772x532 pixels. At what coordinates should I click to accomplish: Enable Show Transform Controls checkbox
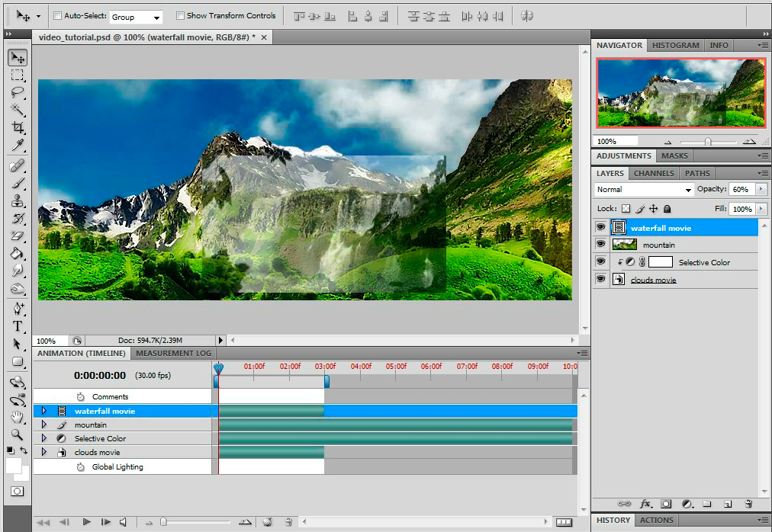coord(180,16)
